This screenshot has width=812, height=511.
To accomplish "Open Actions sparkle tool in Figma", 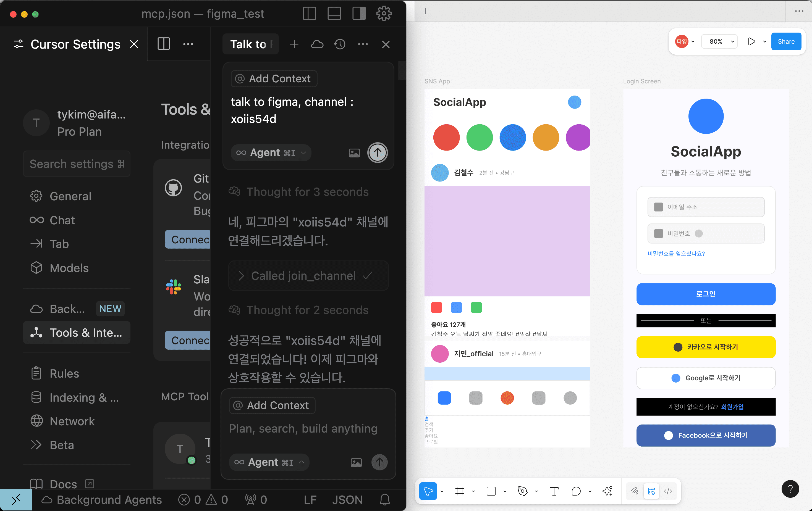I will coord(607,491).
